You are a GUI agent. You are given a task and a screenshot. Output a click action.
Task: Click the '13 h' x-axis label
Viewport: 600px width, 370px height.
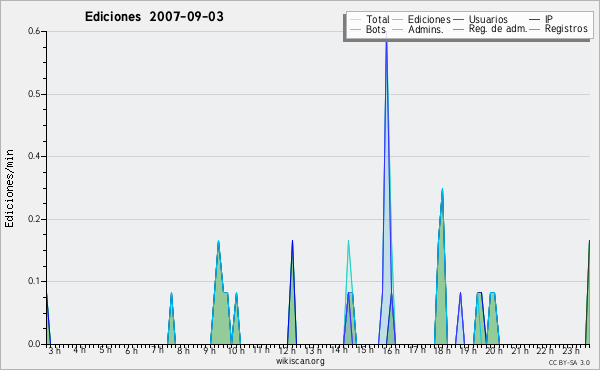pos(313,351)
